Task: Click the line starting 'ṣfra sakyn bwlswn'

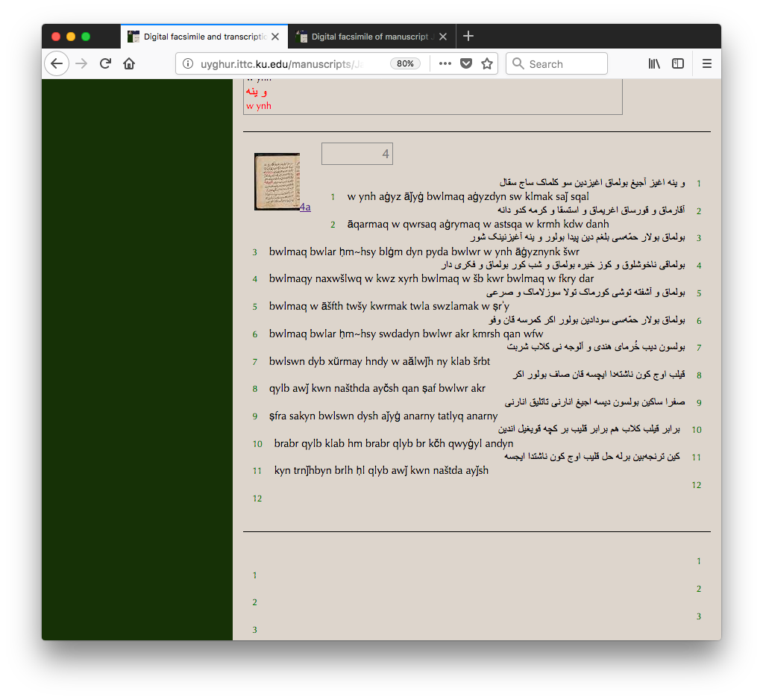Action: click(x=383, y=416)
